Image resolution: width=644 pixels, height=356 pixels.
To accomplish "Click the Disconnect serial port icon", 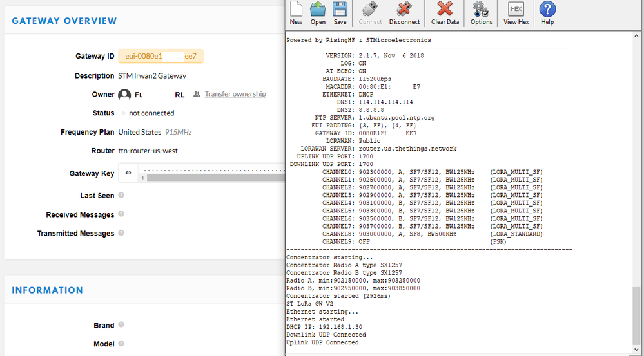I will [404, 13].
